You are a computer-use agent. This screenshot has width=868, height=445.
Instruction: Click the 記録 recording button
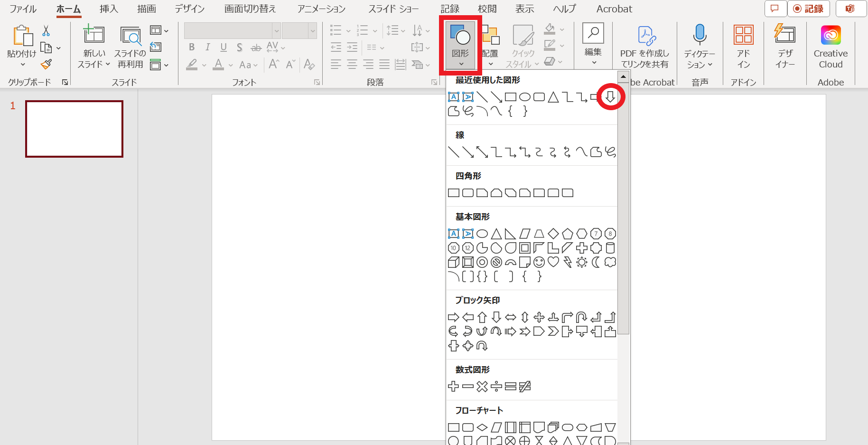808,9
